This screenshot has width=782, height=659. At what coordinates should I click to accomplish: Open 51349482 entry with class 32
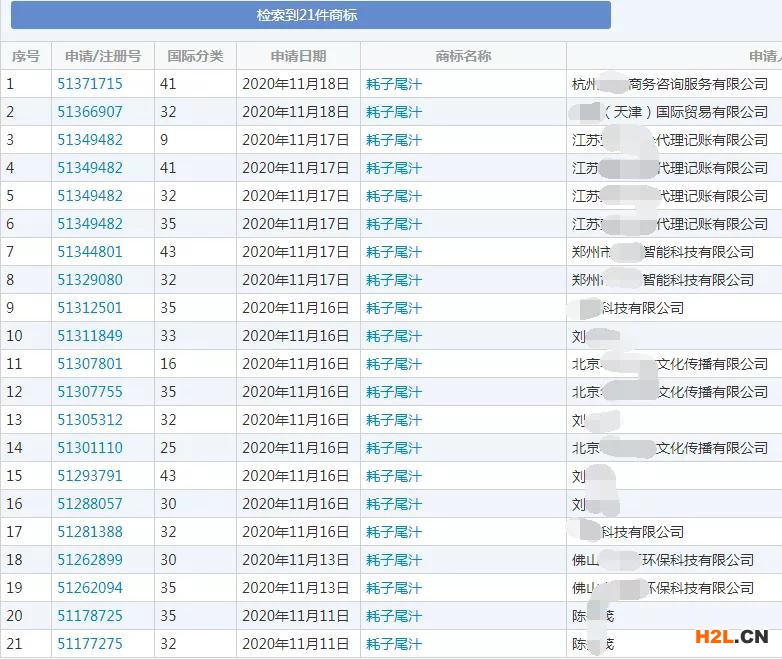(x=90, y=196)
